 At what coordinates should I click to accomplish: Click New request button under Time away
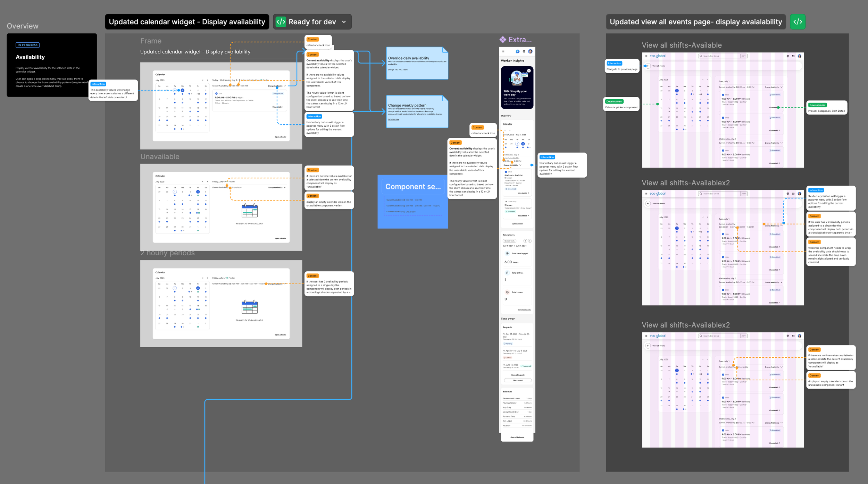click(x=517, y=380)
